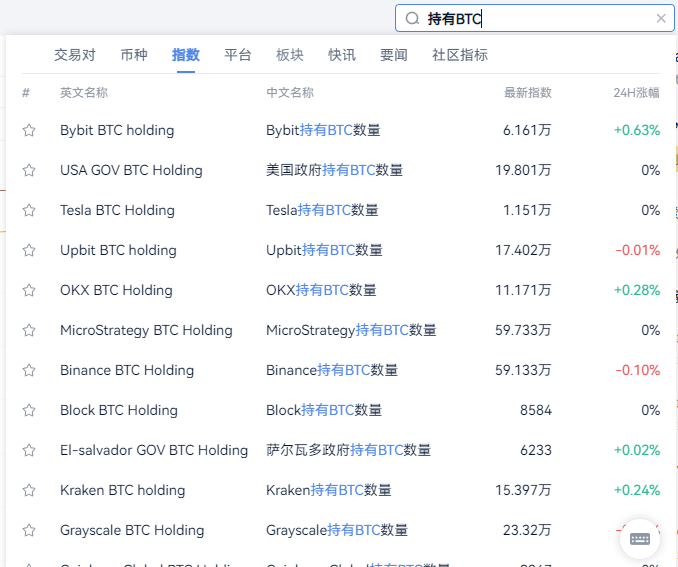Star the Upbit BTC holding index
The width and height of the screenshot is (678, 567).
click(29, 250)
